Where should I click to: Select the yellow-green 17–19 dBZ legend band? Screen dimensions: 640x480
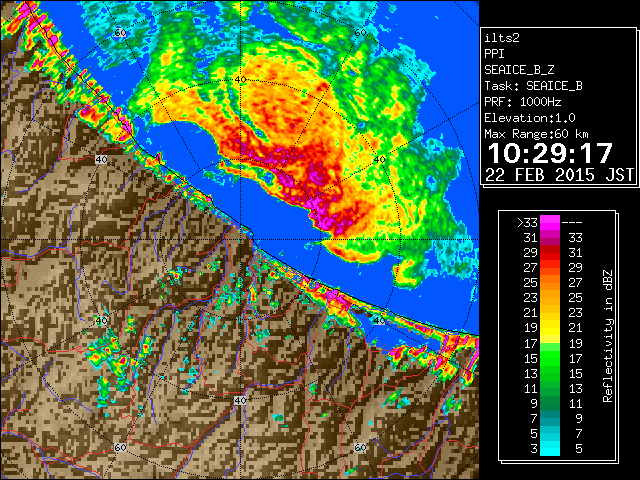click(x=550, y=343)
